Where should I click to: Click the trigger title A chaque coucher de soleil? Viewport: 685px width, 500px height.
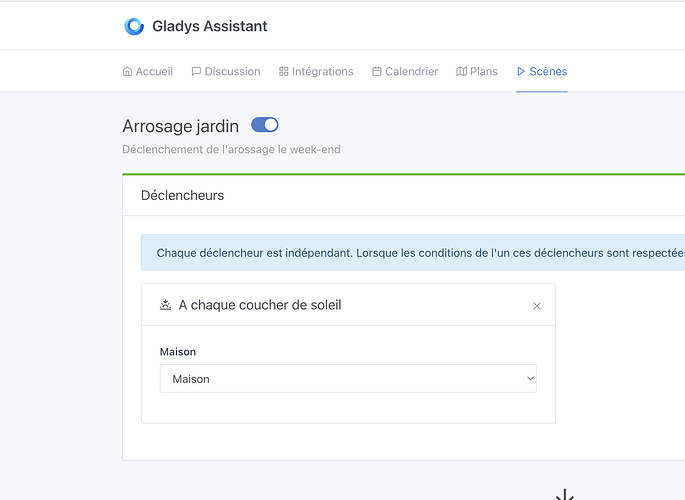[260, 305]
